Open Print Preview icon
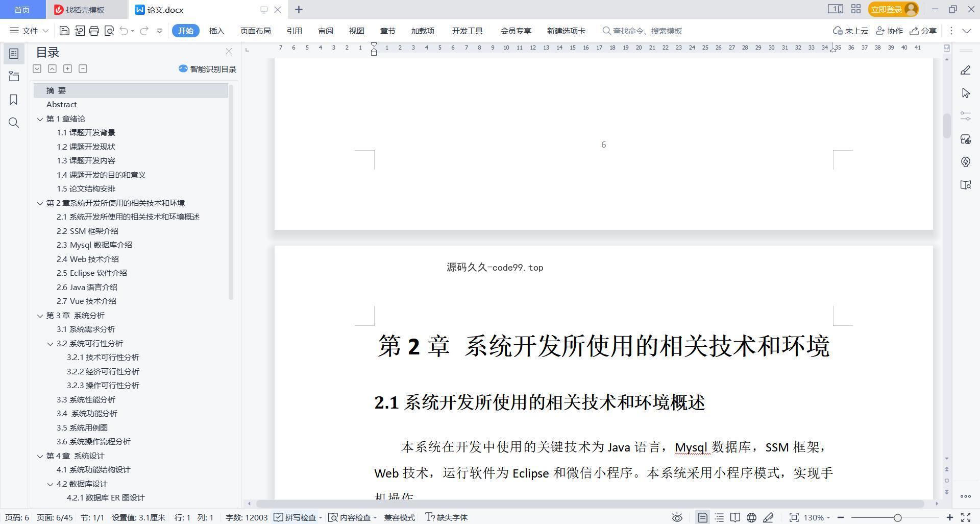Screen dimensions: 980x524 click(109, 31)
